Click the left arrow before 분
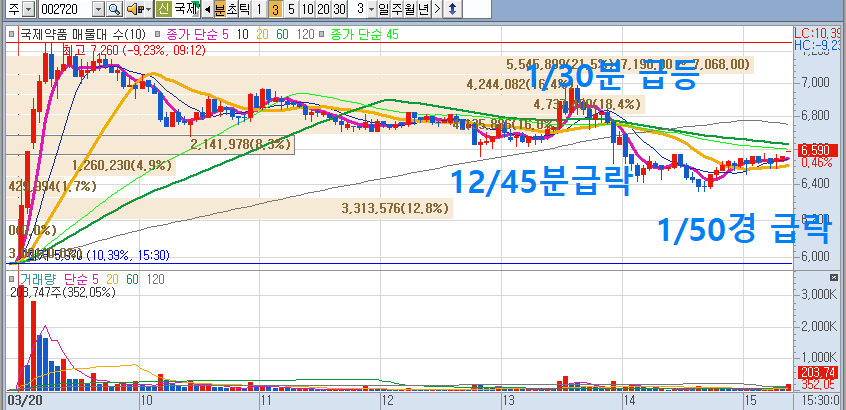The width and height of the screenshot is (846, 410). coord(207,9)
